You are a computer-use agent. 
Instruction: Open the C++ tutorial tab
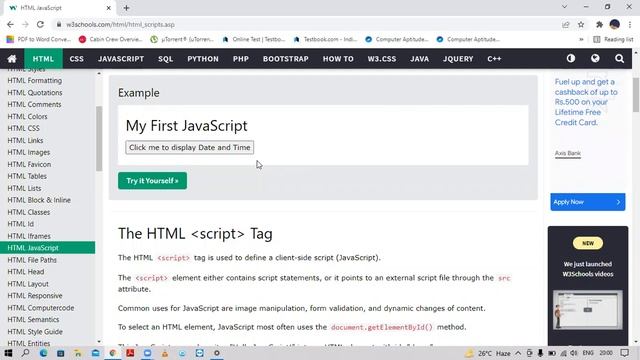[x=494, y=59]
